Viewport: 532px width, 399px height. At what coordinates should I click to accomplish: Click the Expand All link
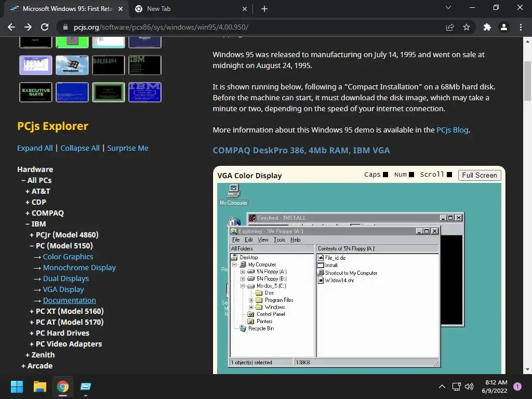(35, 148)
